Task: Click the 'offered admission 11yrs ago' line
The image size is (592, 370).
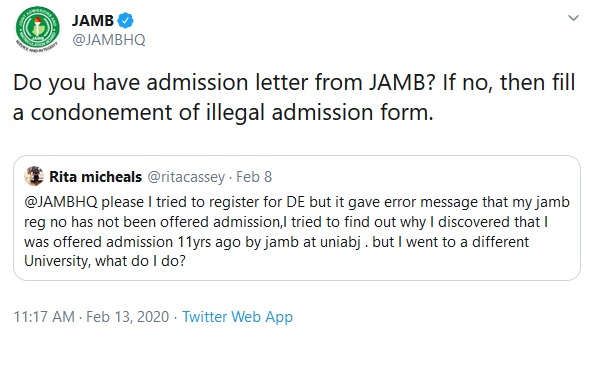Action: click(x=276, y=242)
